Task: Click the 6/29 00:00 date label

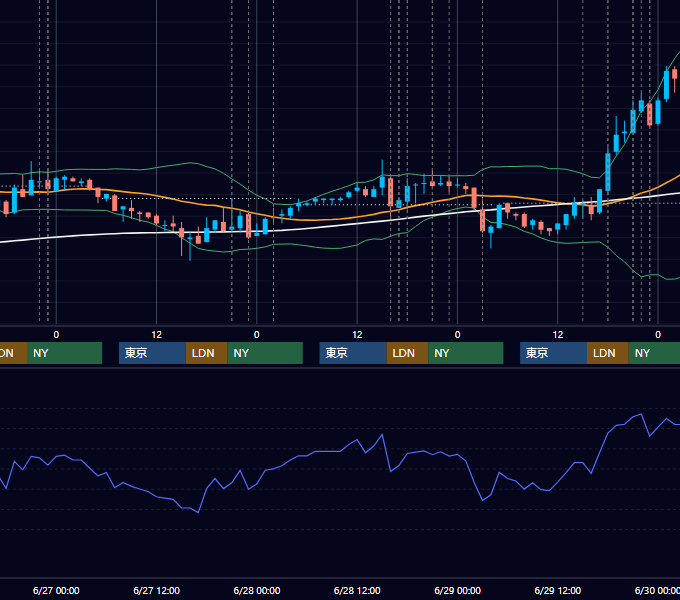Action: click(458, 590)
